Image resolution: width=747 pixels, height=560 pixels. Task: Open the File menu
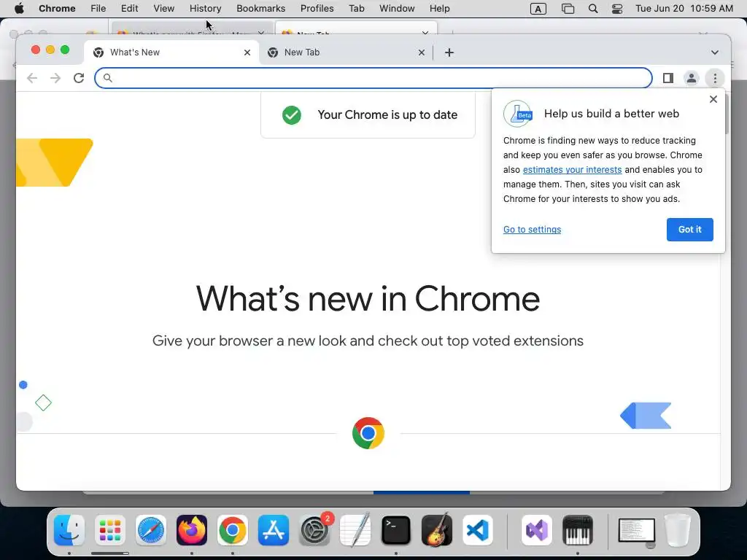98,9
